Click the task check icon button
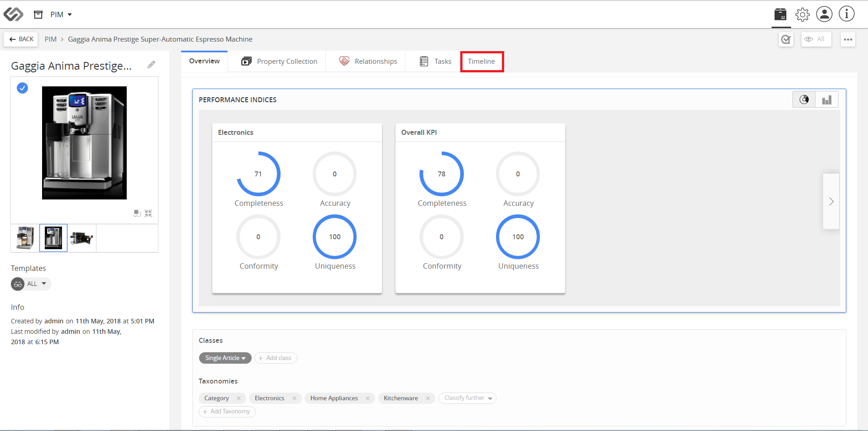Viewport: 868px width, 431px height. [786, 39]
